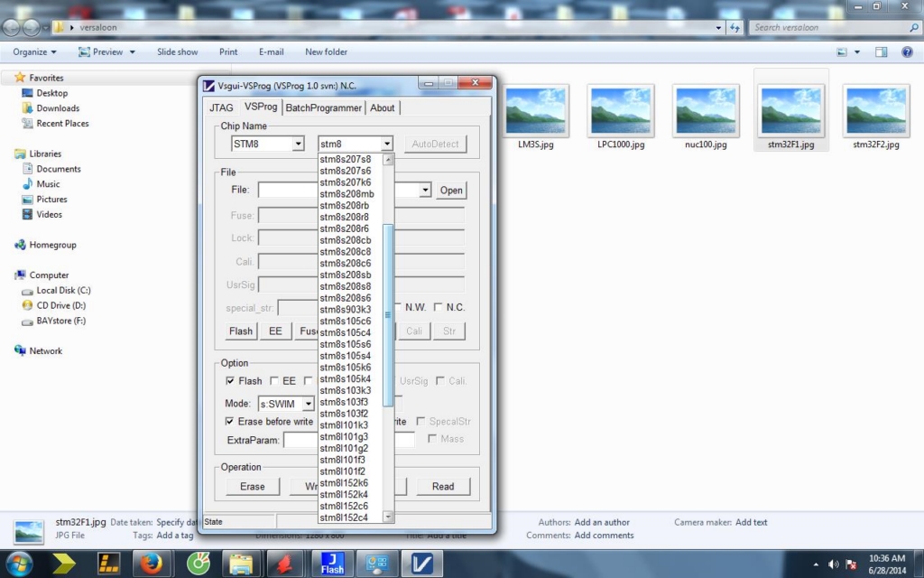The height and width of the screenshot is (578, 924).
Task: Enable the N.C. checkbox
Action: tap(439, 307)
